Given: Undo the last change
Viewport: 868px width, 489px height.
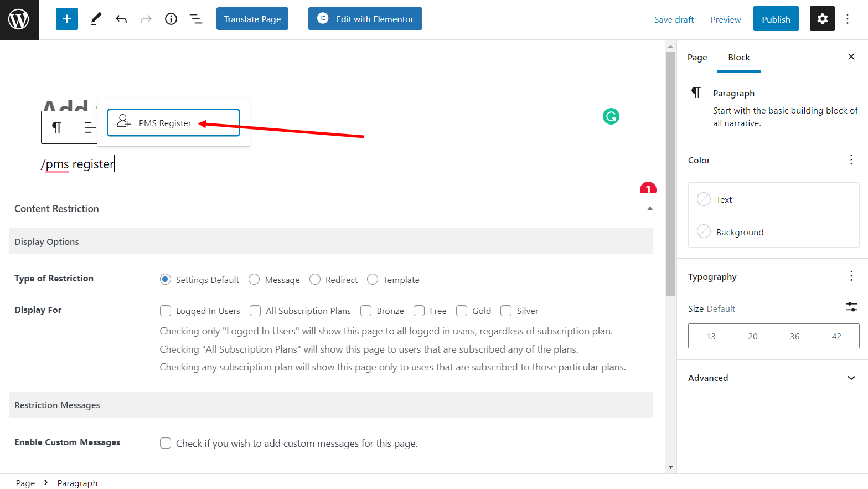Looking at the screenshot, I should [121, 19].
